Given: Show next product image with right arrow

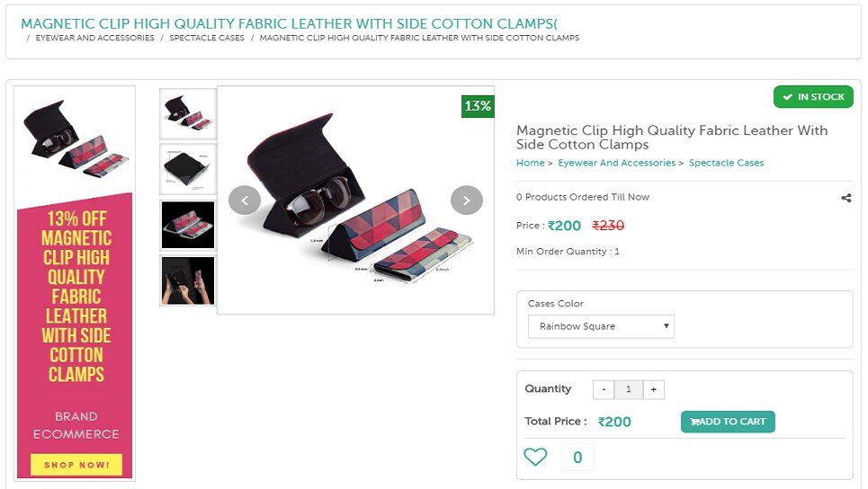Looking at the screenshot, I should pyautogui.click(x=466, y=200).
